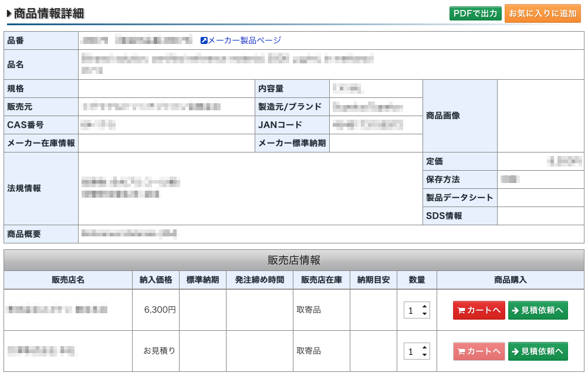The image size is (588, 376).
Task: Increase quantity with up arrow in お見積り row
Action: pos(424,347)
